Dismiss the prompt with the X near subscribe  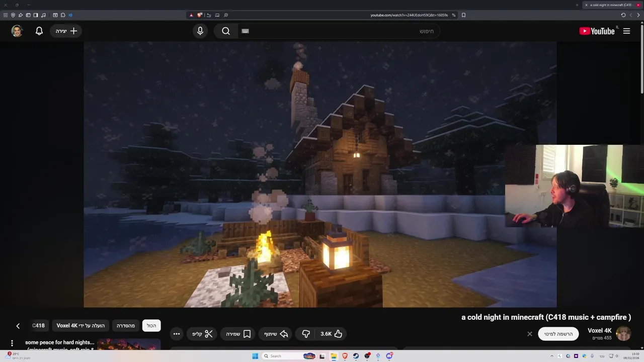pyautogui.click(x=530, y=334)
